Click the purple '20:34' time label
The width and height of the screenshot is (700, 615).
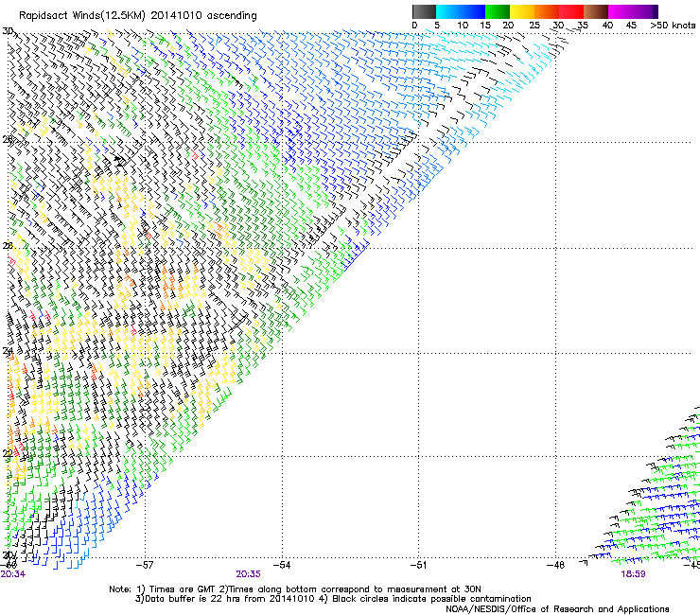coord(13,574)
